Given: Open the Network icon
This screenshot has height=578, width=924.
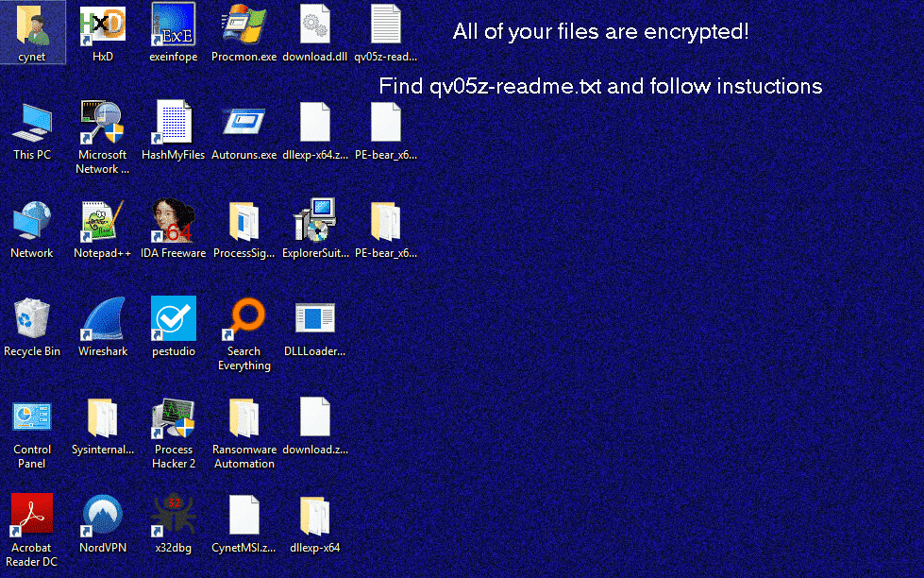Looking at the screenshot, I should (x=32, y=221).
